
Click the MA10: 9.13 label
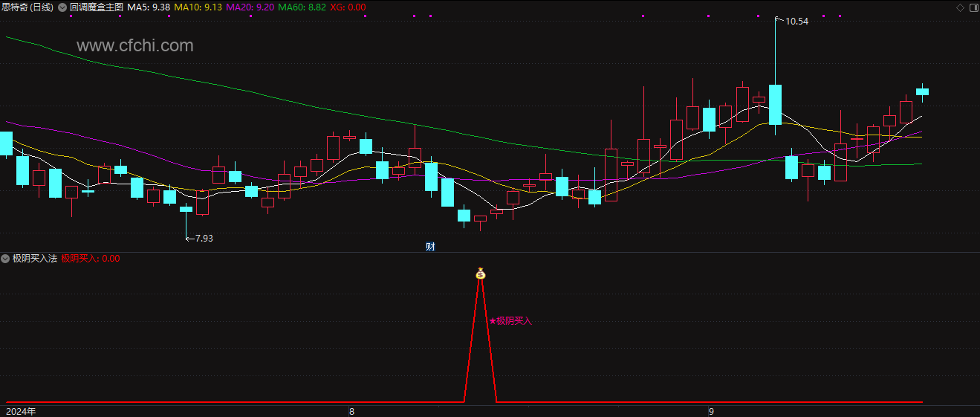point(198,7)
